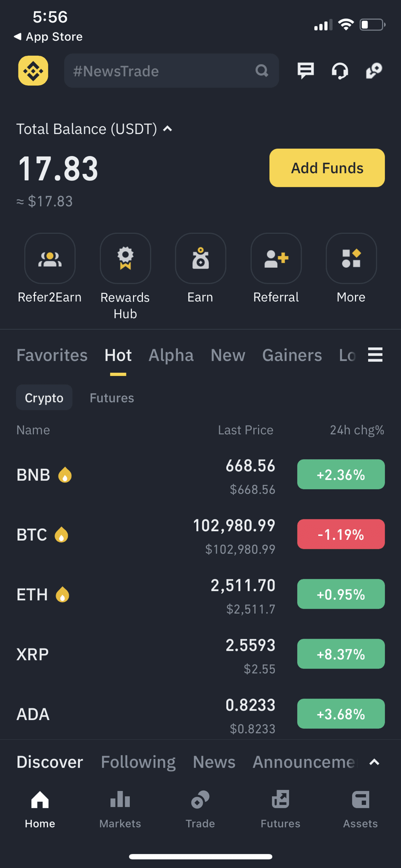Screen dimensions: 401x868
Task: Open the More services icon
Action: coord(351,259)
